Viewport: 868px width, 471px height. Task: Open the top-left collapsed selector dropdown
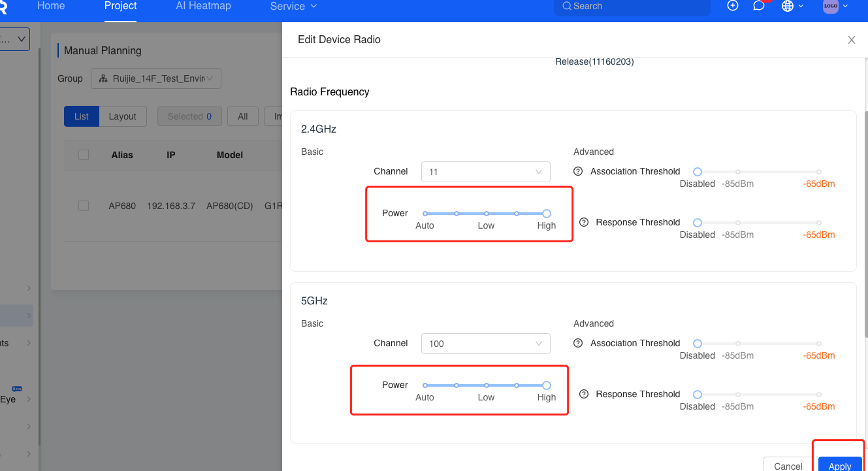14,39
